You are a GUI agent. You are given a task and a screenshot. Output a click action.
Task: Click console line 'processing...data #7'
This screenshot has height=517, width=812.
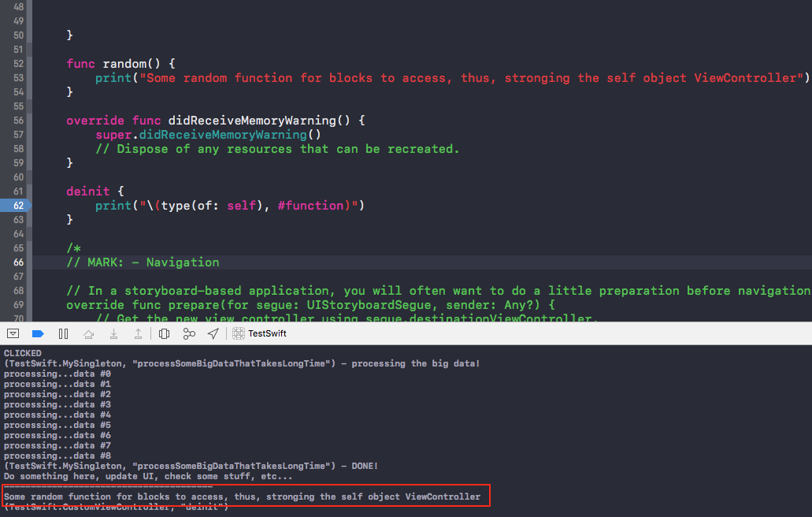point(57,446)
